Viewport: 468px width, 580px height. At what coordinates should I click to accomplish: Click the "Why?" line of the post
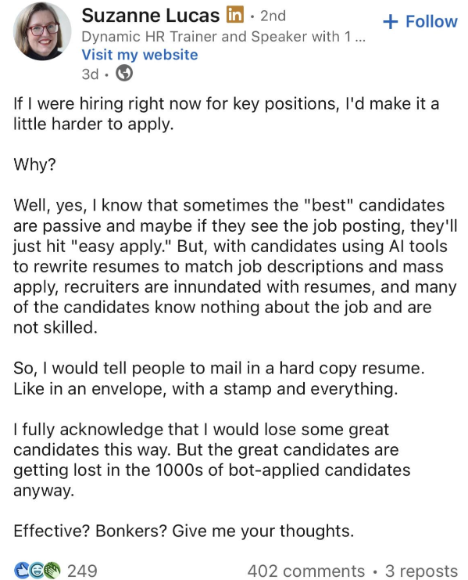[x=34, y=164]
